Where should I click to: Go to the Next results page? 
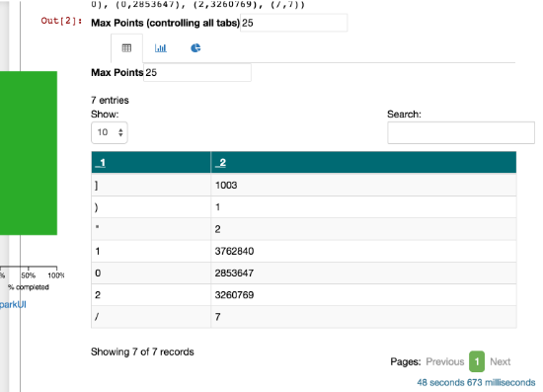(x=501, y=361)
